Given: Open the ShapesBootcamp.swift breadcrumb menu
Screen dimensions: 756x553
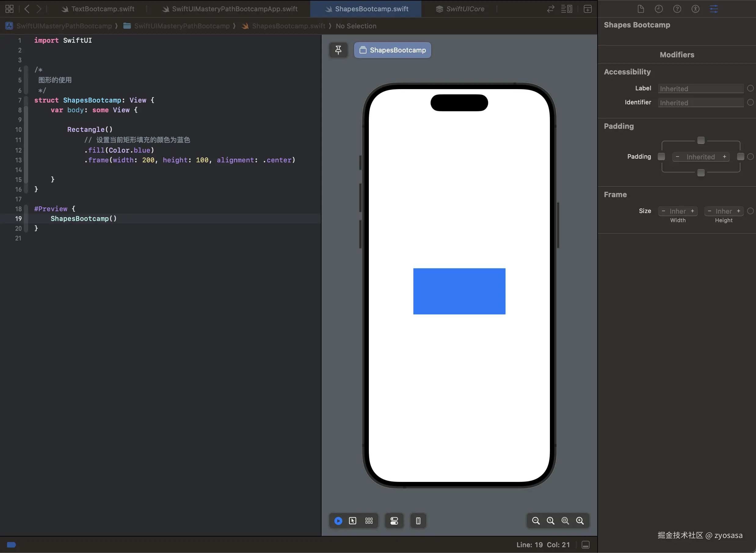Looking at the screenshot, I should pyautogui.click(x=288, y=26).
